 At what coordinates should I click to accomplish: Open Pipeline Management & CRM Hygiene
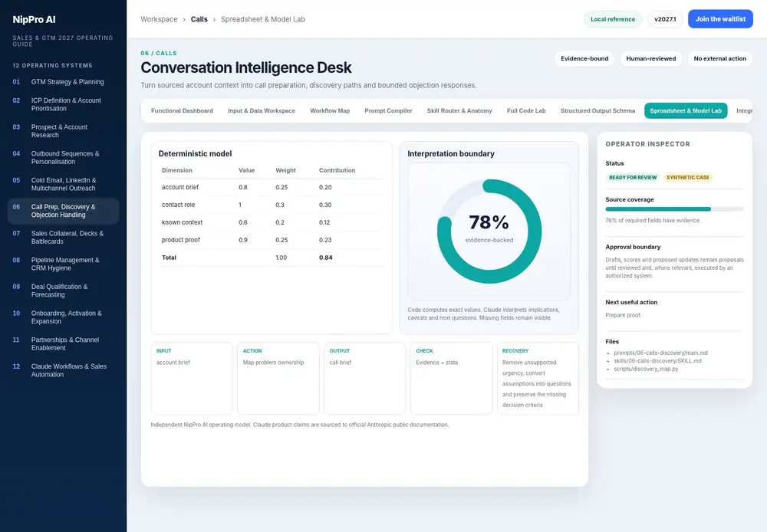(63, 264)
